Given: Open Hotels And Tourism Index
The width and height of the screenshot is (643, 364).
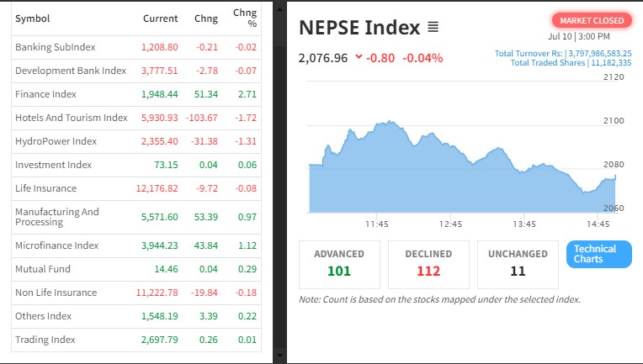Looking at the screenshot, I should pyautogui.click(x=72, y=118).
